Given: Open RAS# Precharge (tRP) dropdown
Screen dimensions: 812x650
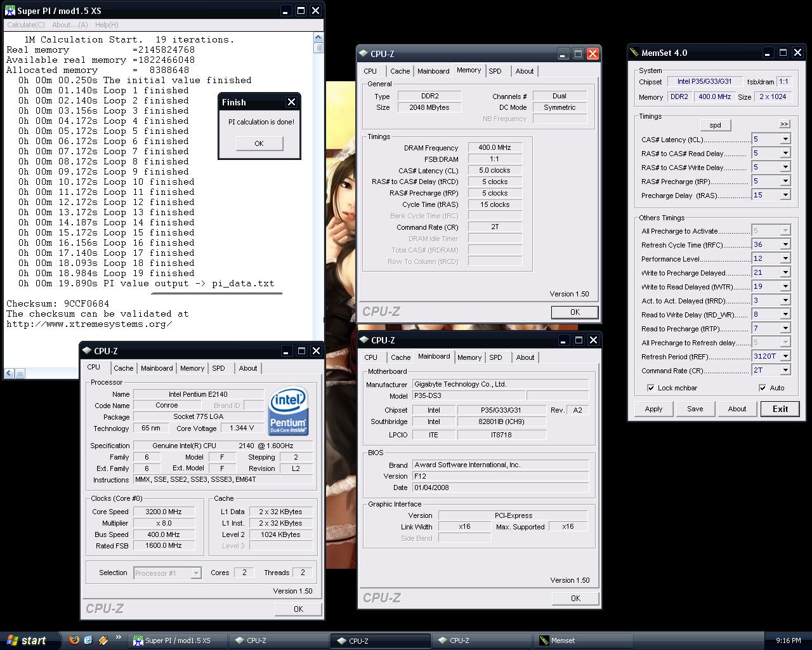Looking at the screenshot, I should (785, 181).
